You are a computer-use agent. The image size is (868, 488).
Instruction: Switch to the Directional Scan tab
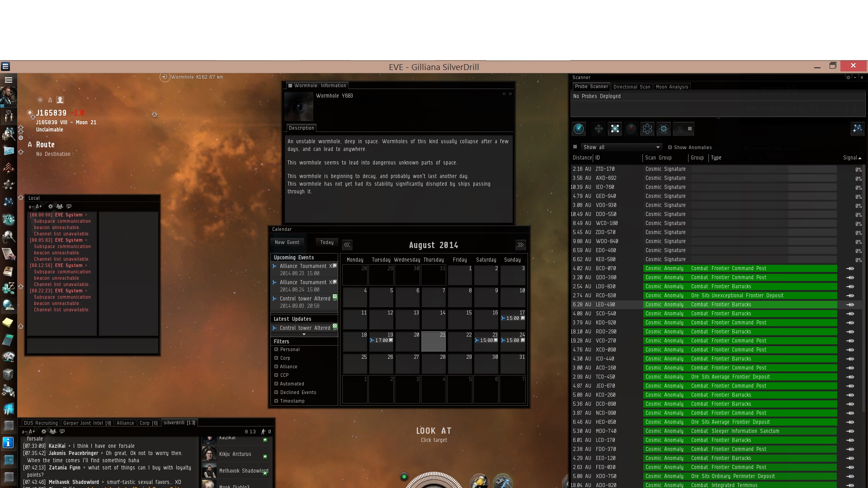tap(632, 87)
